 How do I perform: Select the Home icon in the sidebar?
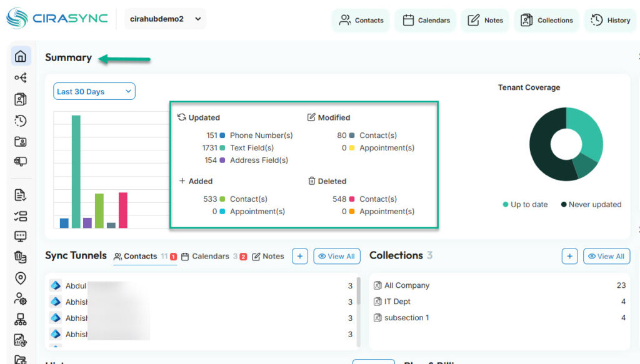(x=21, y=56)
